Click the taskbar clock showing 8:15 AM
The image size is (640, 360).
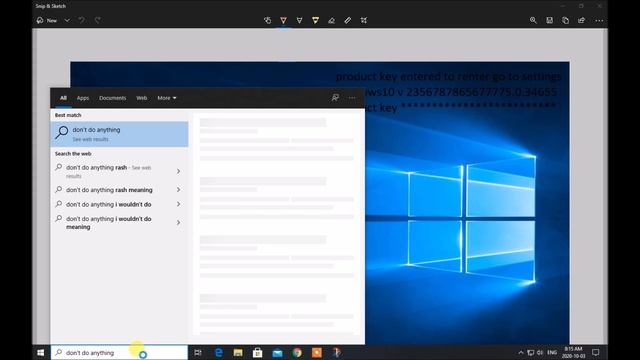click(573, 353)
